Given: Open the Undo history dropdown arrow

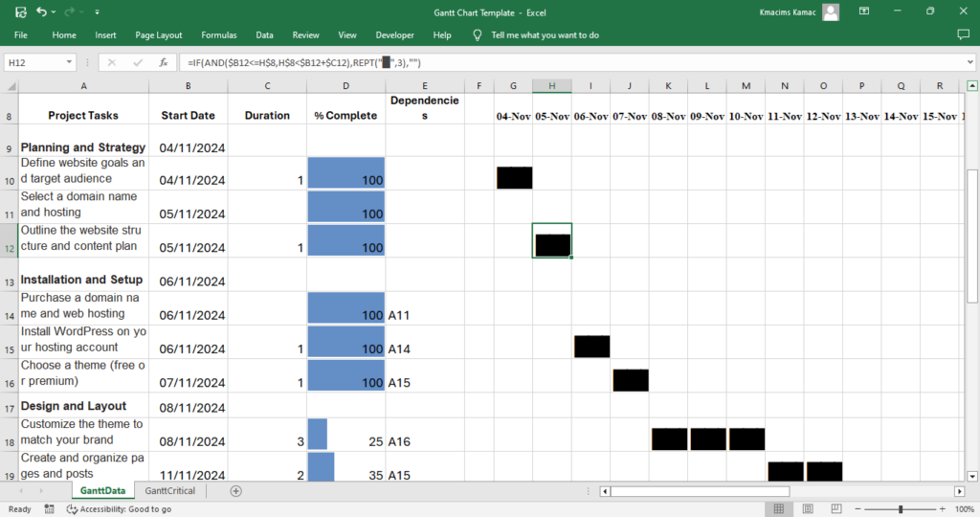Looking at the screenshot, I should click(54, 11).
